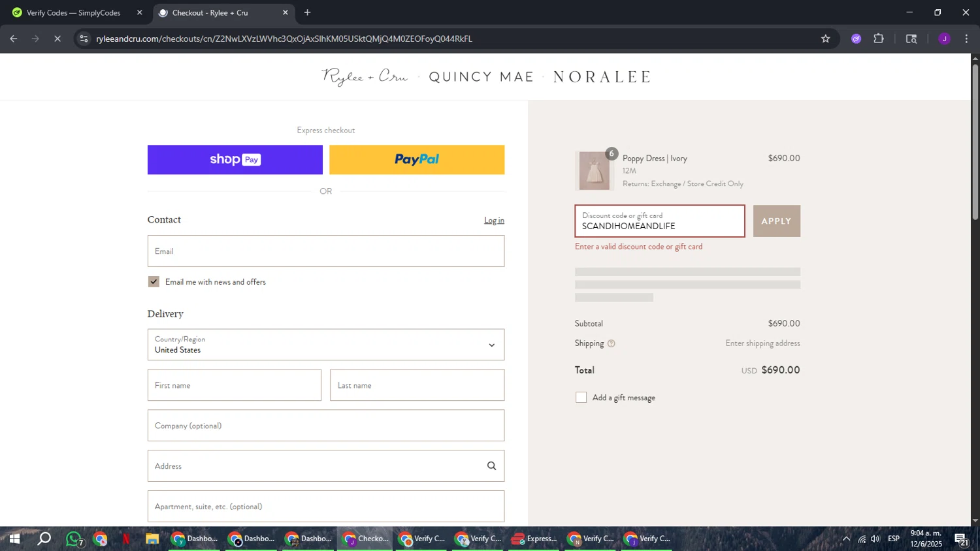
Task: Open a new browser tab
Action: pyautogui.click(x=307, y=12)
